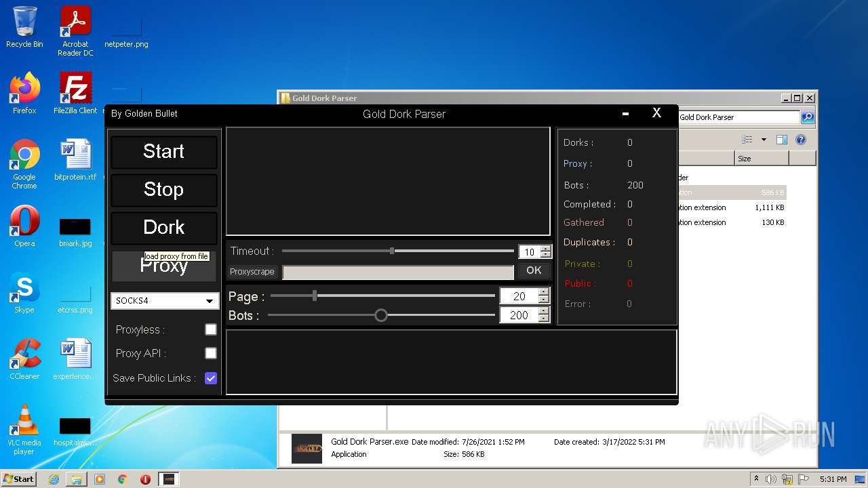Open the media player taskbar icon

point(100,479)
